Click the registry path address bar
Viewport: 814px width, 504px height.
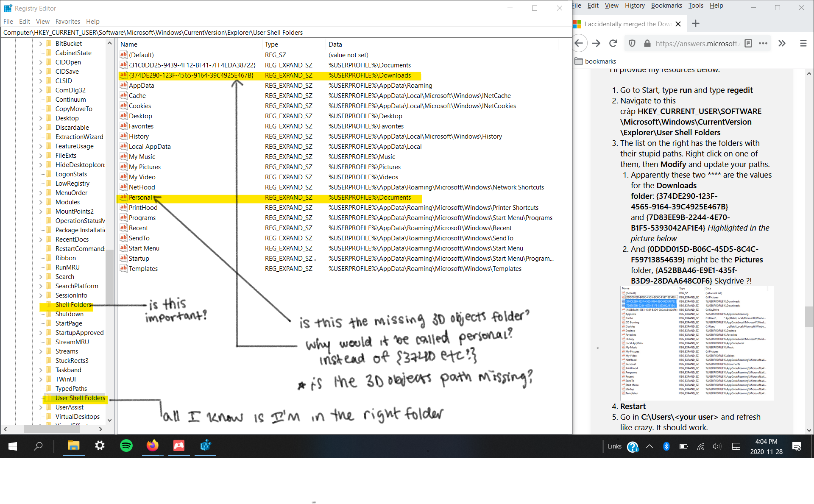point(286,33)
